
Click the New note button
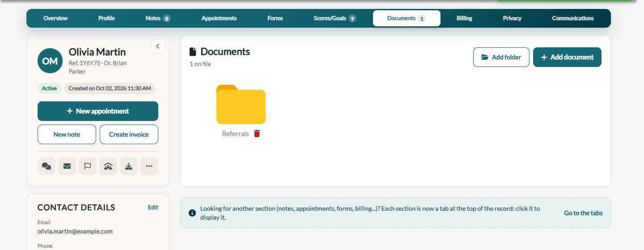67,134
